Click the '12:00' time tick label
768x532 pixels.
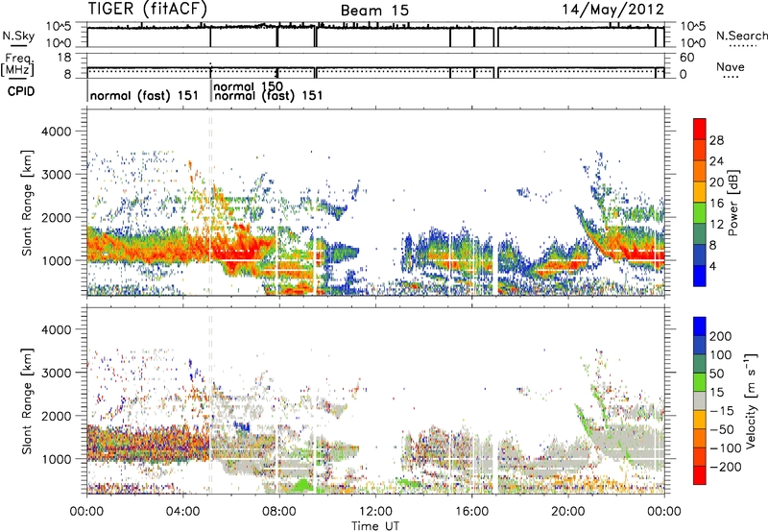click(x=375, y=512)
